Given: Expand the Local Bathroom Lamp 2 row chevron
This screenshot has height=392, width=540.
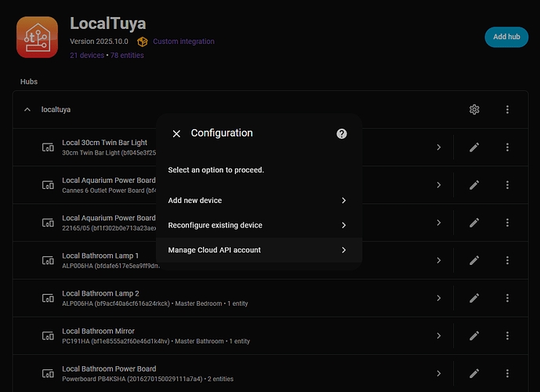Looking at the screenshot, I should pos(439,298).
